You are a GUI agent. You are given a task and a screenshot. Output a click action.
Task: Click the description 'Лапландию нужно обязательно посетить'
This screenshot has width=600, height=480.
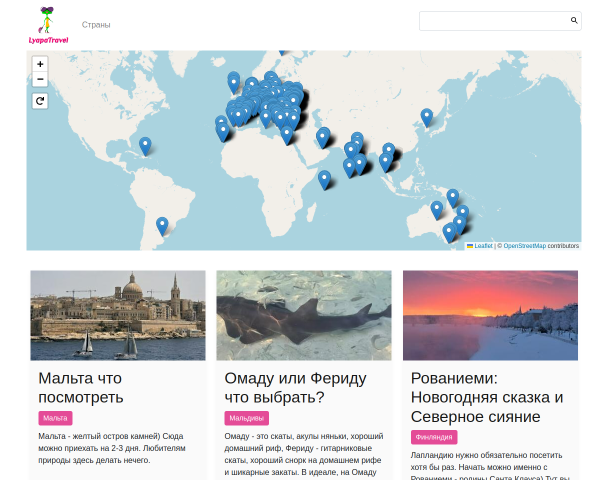[x=490, y=465]
